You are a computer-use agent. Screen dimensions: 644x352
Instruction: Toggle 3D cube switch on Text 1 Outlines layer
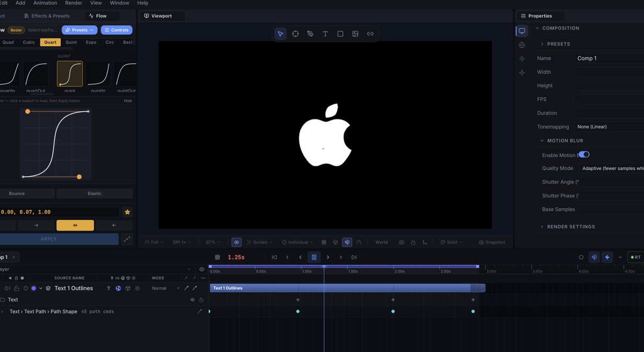128,289
